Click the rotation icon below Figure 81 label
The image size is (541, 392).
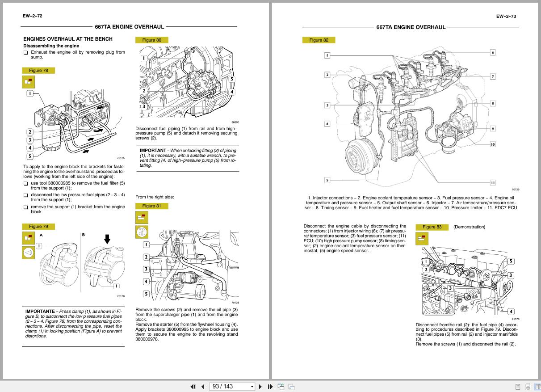(141, 232)
